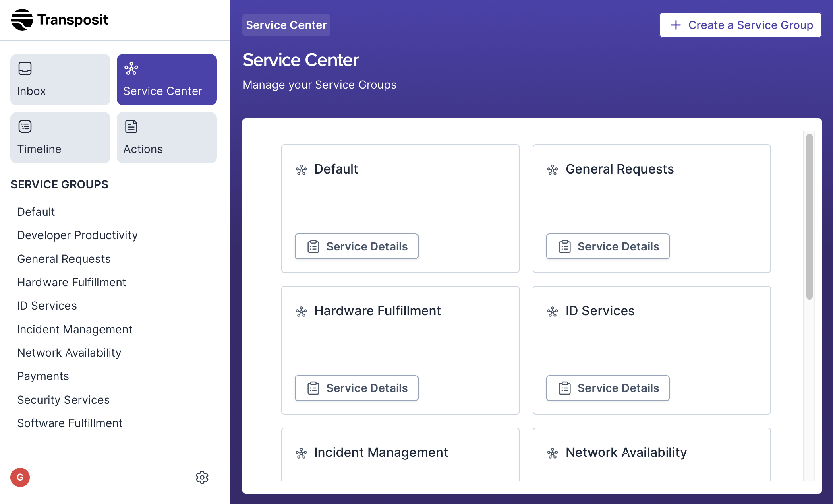Click the plus icon for Create a Service Group

[x=676, y=25]
